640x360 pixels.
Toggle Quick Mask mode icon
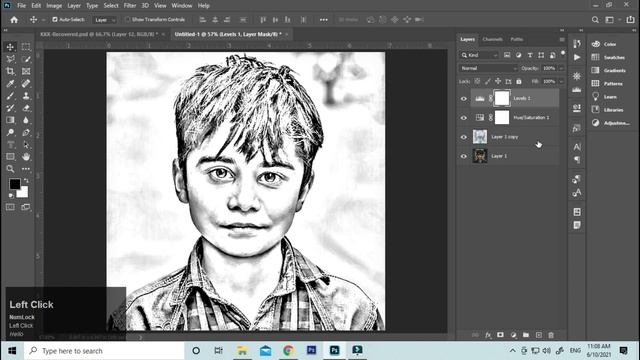10,207
